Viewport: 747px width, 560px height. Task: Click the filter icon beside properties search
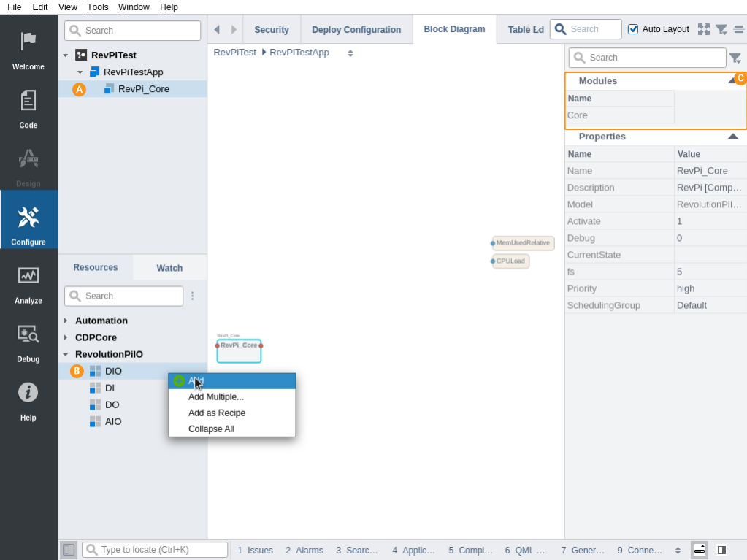point(735,58)
